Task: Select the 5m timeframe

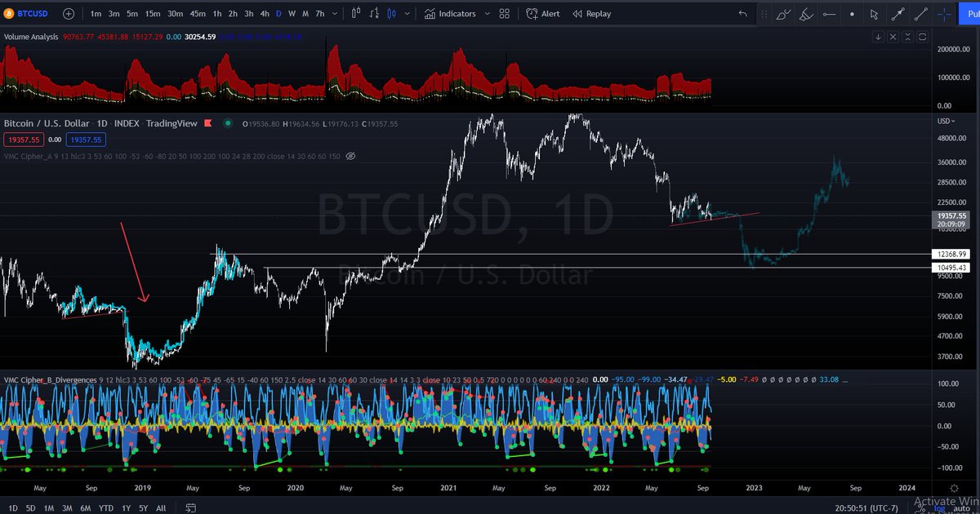Action: (x=132, y=14)
